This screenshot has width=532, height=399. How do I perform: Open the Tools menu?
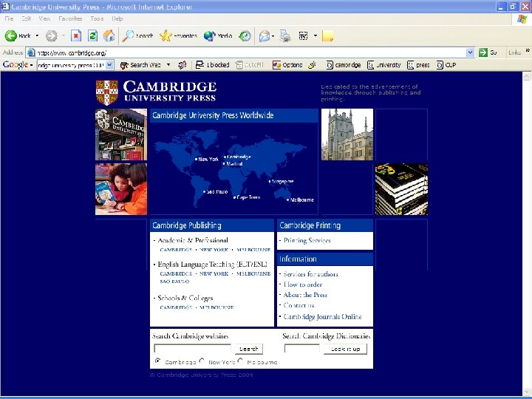click(97, 18)
